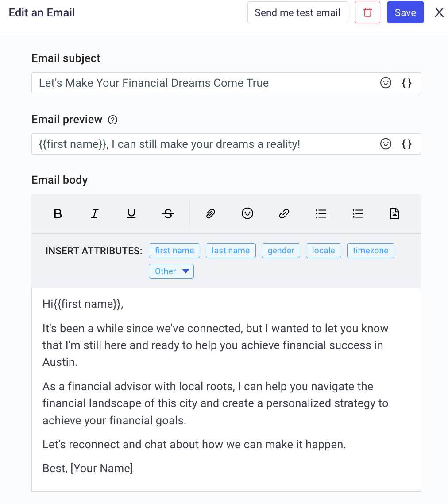Open the Email preview help tooltip
Screen dimensions: 448x504
[112, 120]
